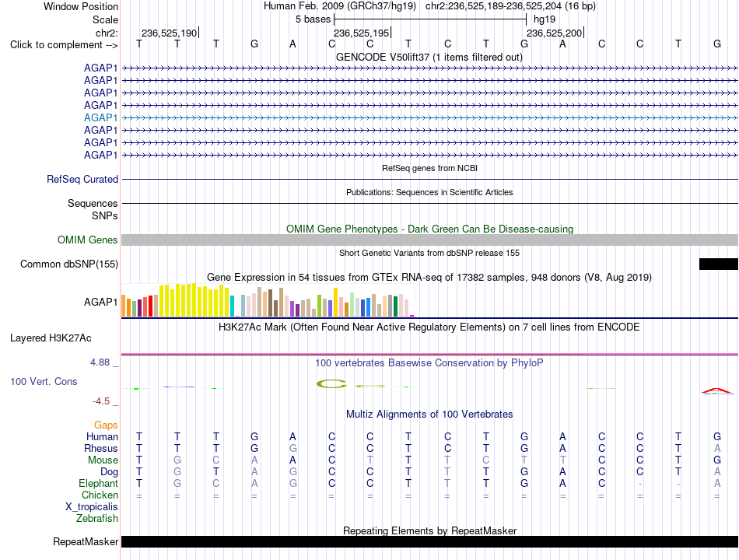Open the OMIM Genes track label

pos(88,240)
